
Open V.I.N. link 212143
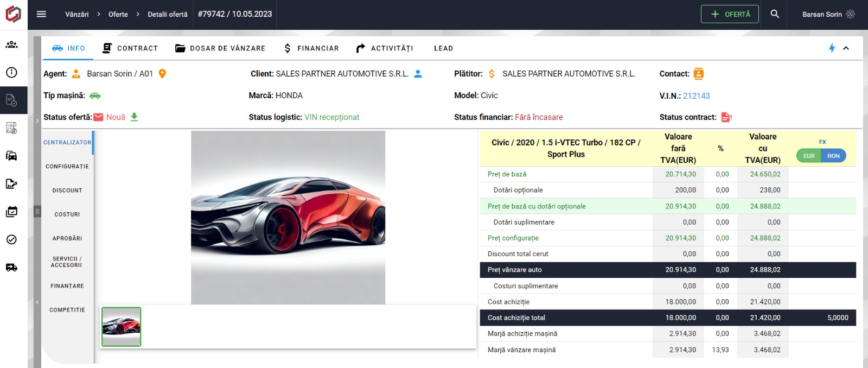click(x=696, y=96)
